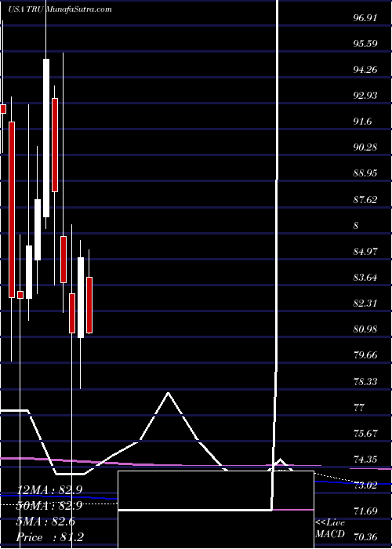Screen dimensions: 392x549
Task: Click the 5MA : 82.6 readout
Action: 45,522
